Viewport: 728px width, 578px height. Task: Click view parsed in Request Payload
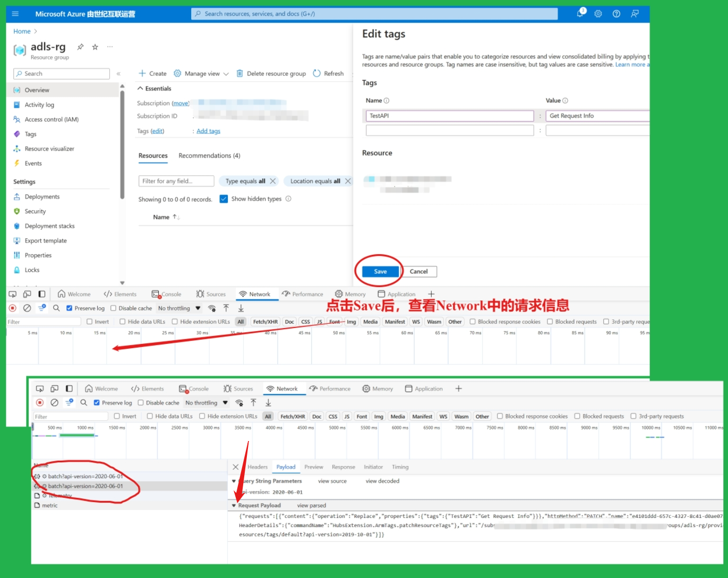(x=312, y=505)
